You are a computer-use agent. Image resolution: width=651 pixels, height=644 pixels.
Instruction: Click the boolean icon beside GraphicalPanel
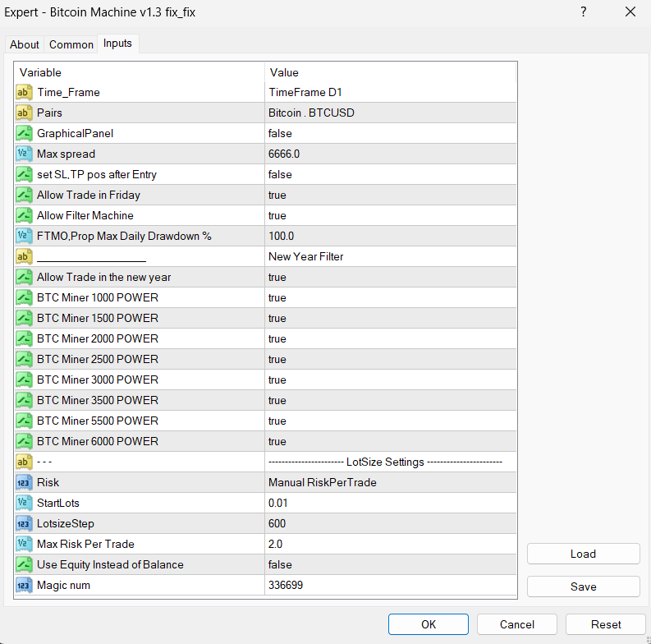coord(24,134)
